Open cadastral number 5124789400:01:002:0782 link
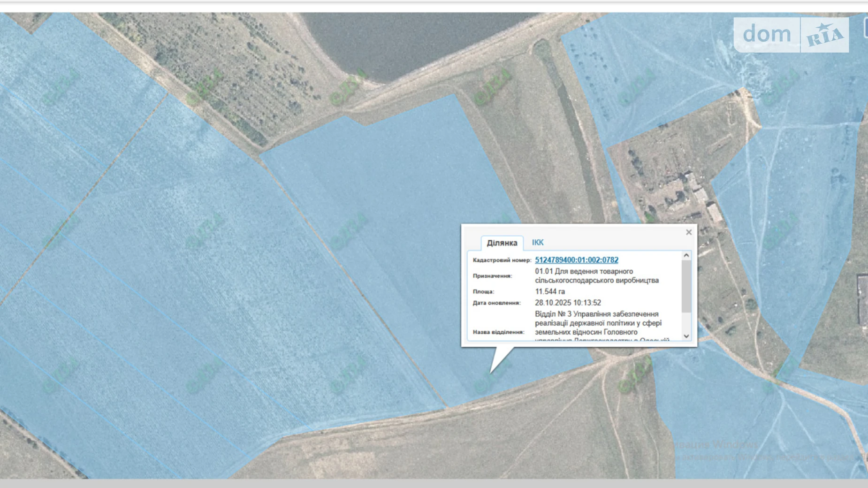The height and width of the screenshot is (488, 868). coord(576,260)
